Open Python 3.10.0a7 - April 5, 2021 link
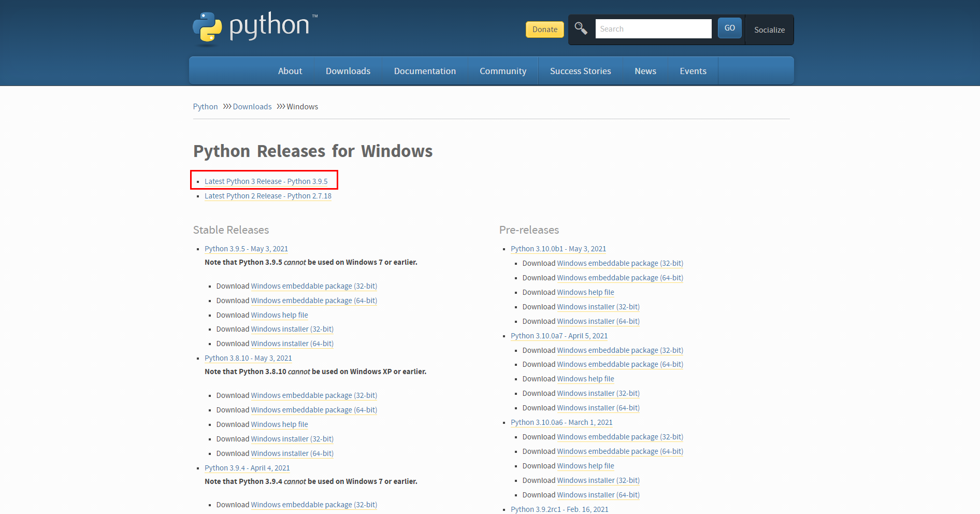The width and height of the screenshot is (980, 514). [559, 336]
